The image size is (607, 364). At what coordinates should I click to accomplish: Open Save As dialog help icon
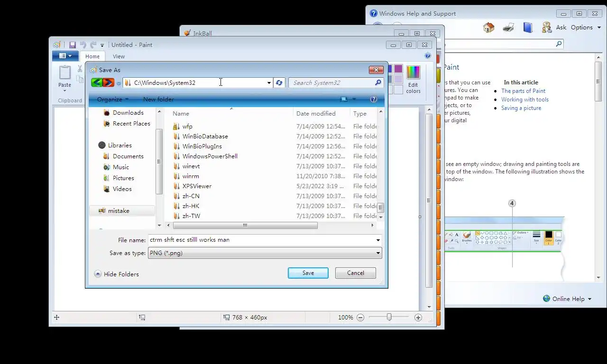pos(374,100)
